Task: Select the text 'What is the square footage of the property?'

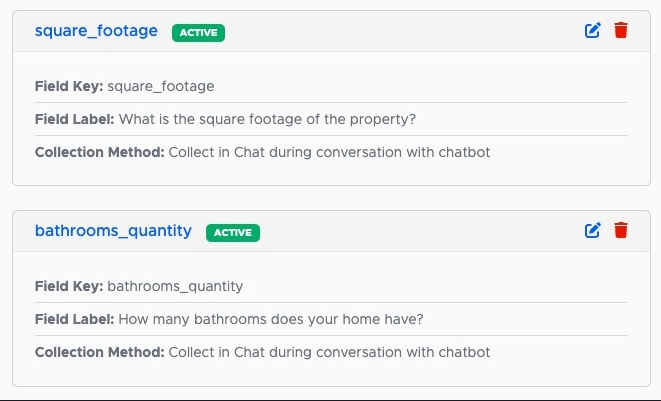Action: [267, 119]
